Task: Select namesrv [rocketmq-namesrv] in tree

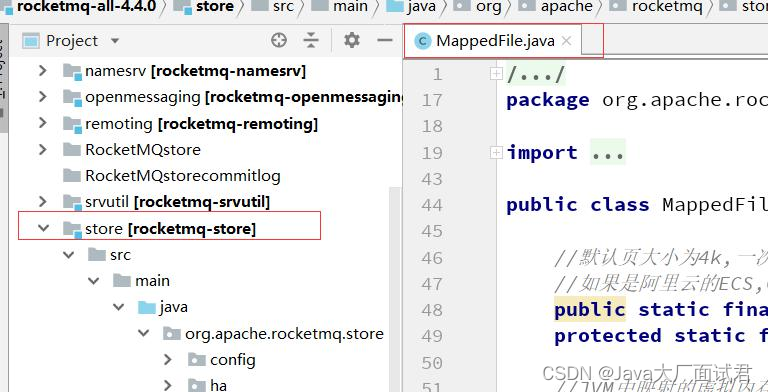Action: pos(195,71)
